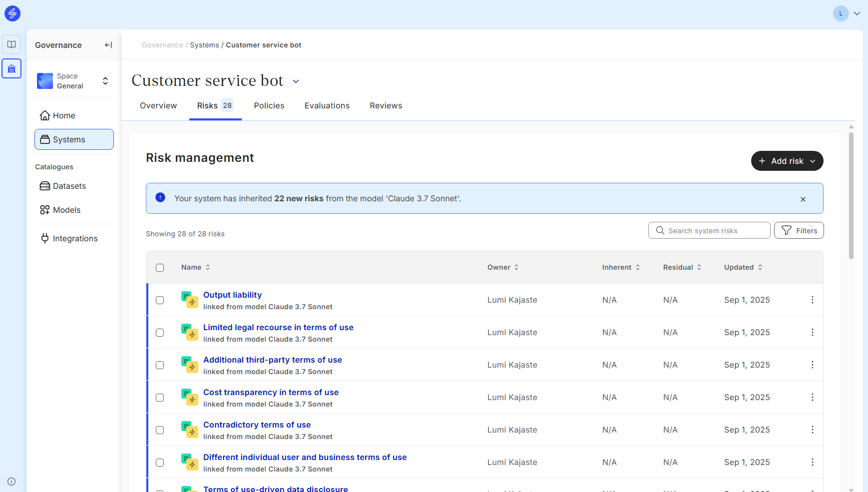Viewport: 868px width, 492px height.
Task: Open the Governance building icon in rail
Action: pos(11,68)
